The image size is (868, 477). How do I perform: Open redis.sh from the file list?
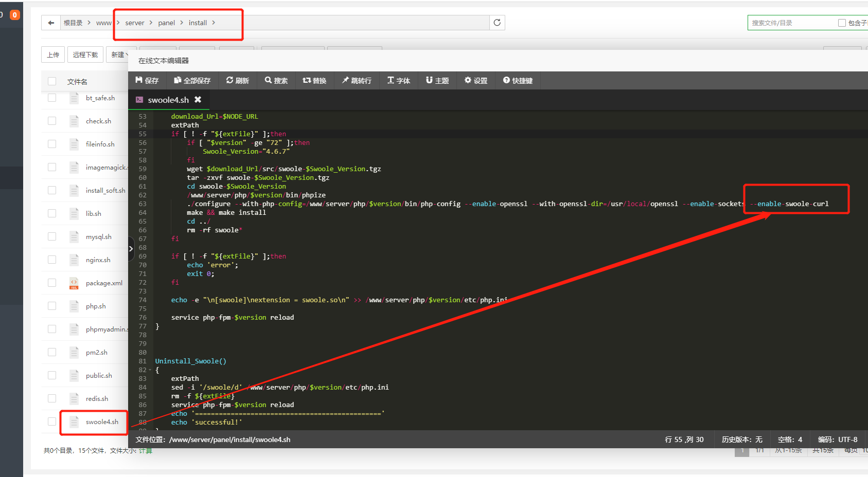click(97, 398)
